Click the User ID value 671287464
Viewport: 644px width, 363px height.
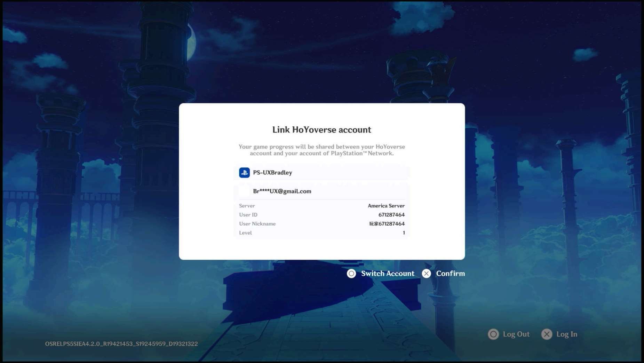pyautogui.click(x=391, y=215)
